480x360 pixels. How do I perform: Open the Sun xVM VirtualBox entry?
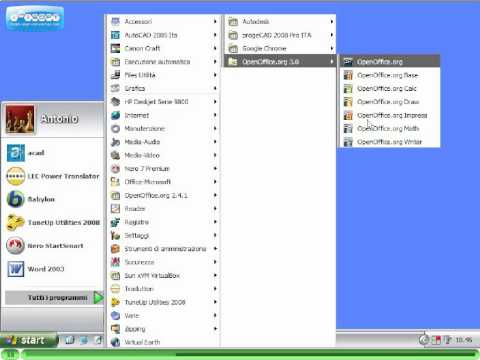(x=164, y=275)
